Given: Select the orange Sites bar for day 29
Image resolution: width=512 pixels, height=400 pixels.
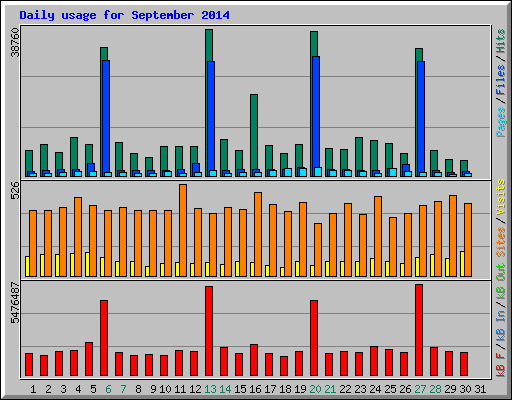Looking at the screenshot, I should tap(453, 236).
